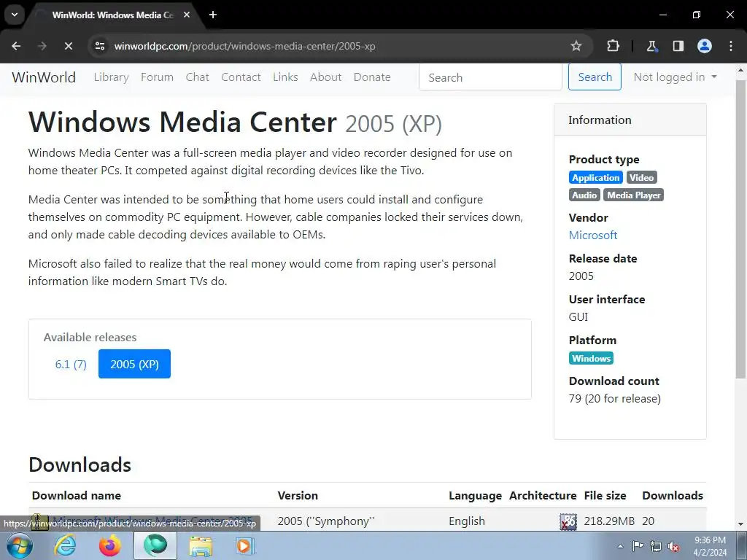The width and height of the screenshot is (747, 560).
Task: Click the Version column header
Action: pos(298,495)
